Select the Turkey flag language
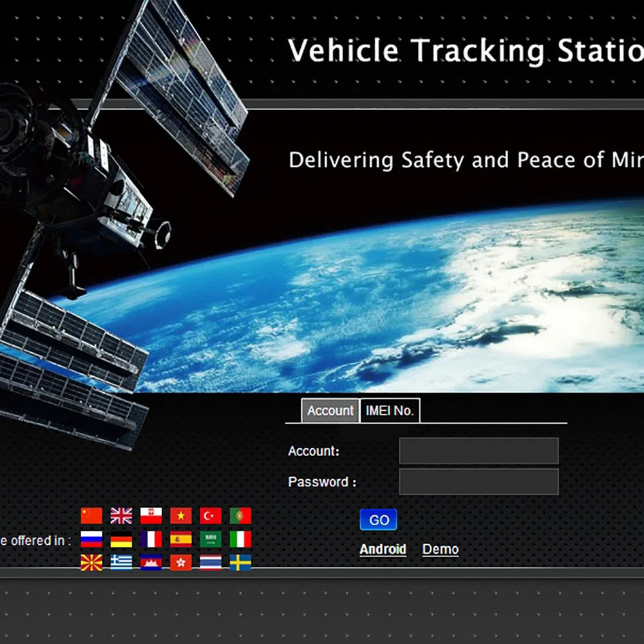The width and height of the screenshot is (644, 644). (211, 516)
